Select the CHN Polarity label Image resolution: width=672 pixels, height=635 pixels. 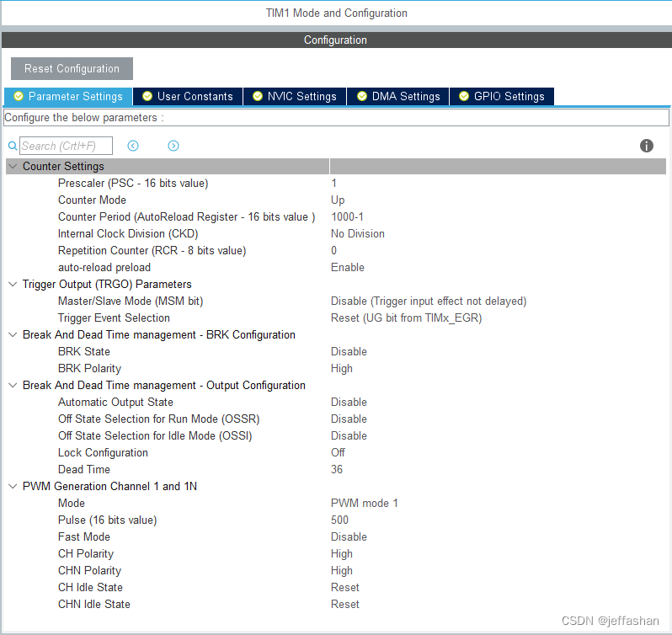[x=89, y=570]
